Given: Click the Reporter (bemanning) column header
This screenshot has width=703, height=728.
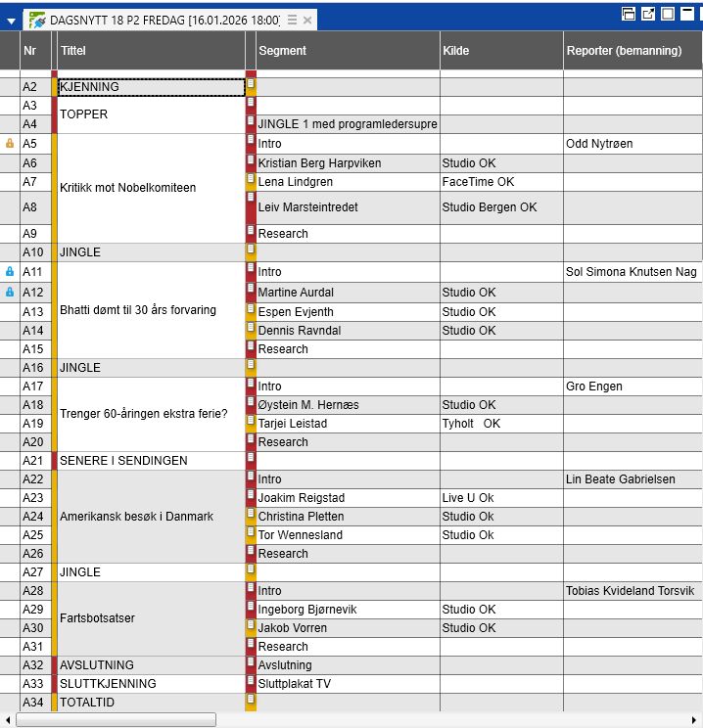Looking at the screenshot, I should (632, 51).
